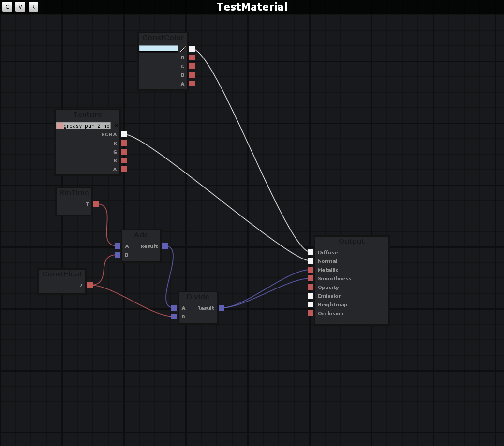Click the Add node title

point(141,235)
